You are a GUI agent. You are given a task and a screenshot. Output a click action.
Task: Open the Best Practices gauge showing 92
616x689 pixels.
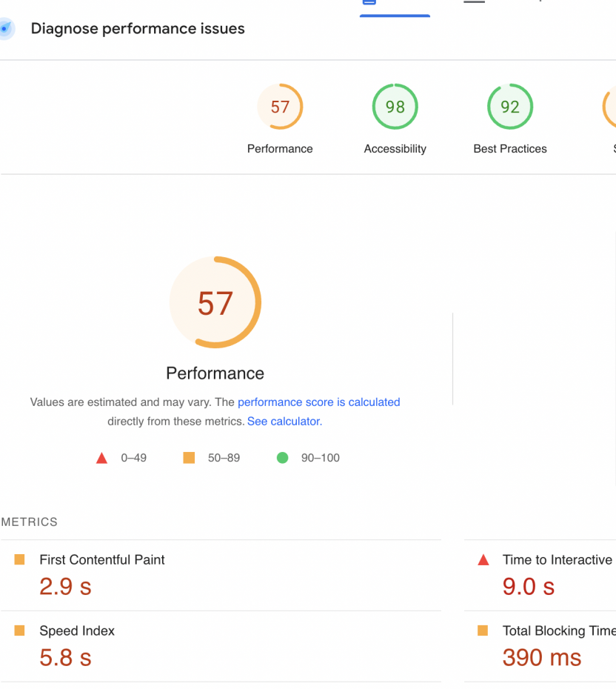click(x=510, y=107)
